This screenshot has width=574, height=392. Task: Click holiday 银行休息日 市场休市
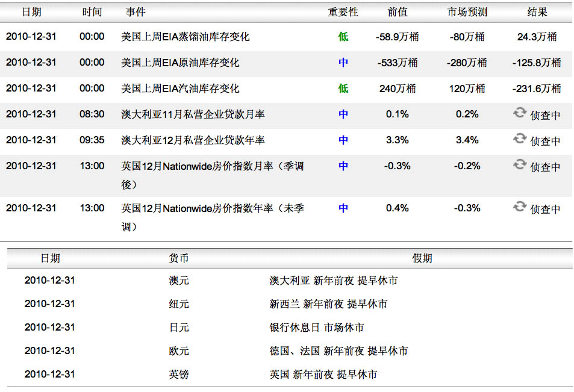tap(317, 328)
